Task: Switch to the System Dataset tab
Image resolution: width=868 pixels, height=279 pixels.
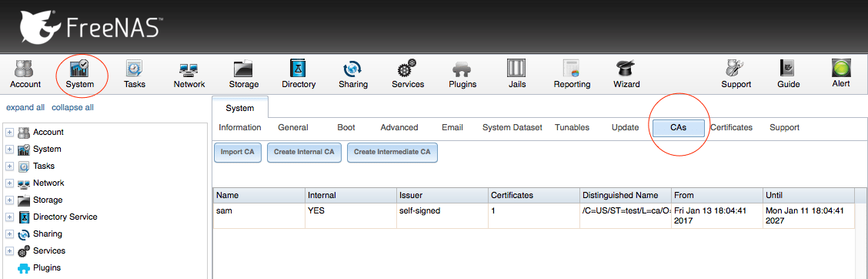Action: [x=512, y=128]
